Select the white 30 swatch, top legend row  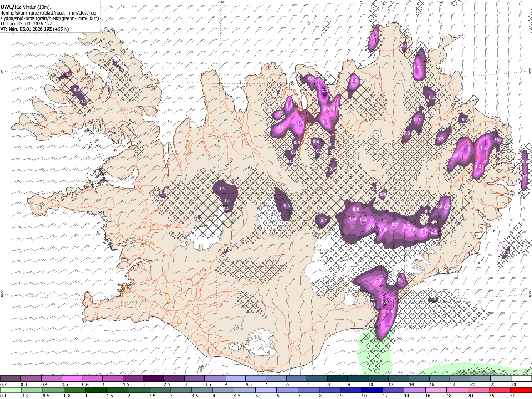(x=521, y=378)
